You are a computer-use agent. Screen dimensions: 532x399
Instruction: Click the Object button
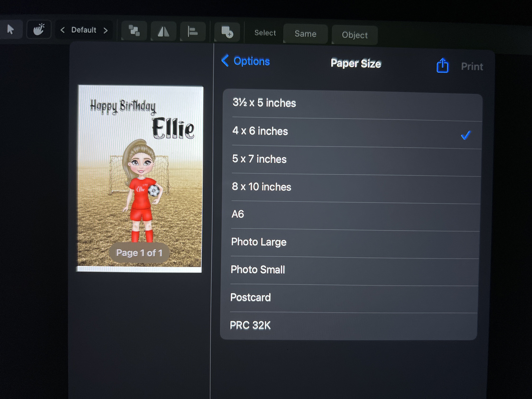[355, 35]
